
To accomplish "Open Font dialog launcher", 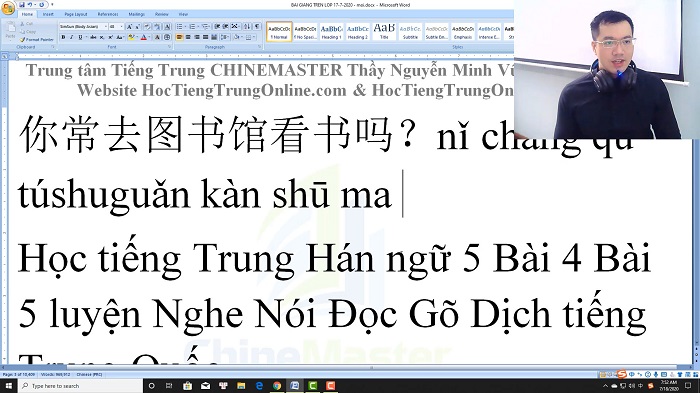I will click(170, 46).
